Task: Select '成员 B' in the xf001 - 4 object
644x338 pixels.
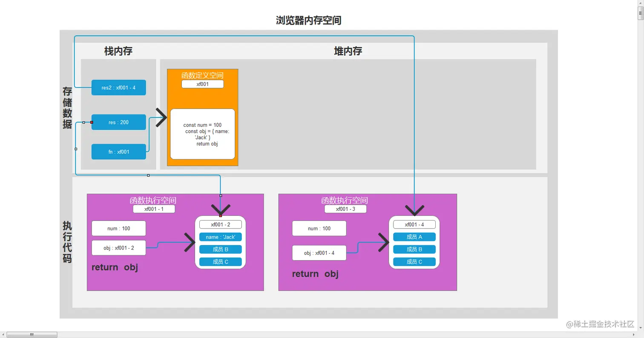Action: point(414,249)
